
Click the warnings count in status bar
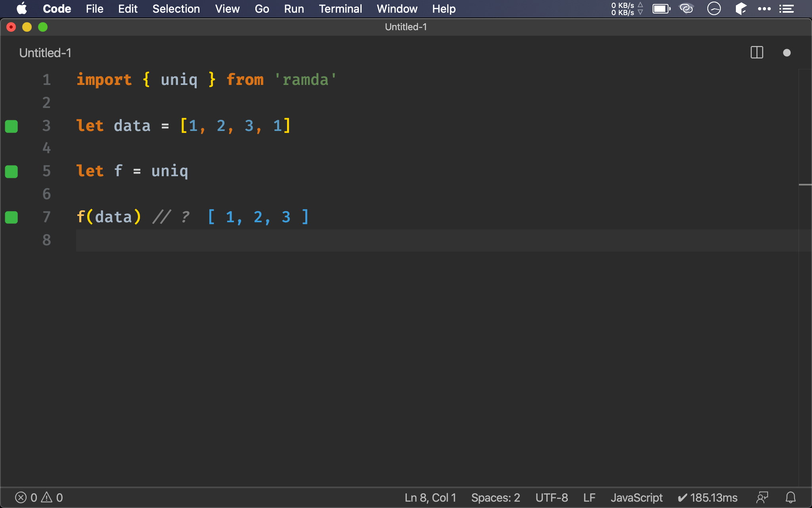pyautogui.click(x=52, y=498)
